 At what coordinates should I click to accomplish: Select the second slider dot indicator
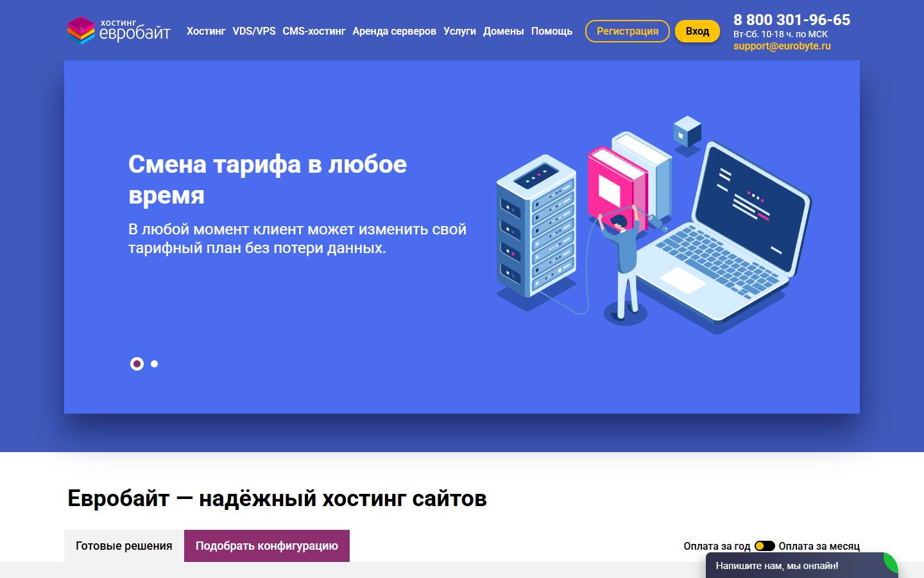154,363
